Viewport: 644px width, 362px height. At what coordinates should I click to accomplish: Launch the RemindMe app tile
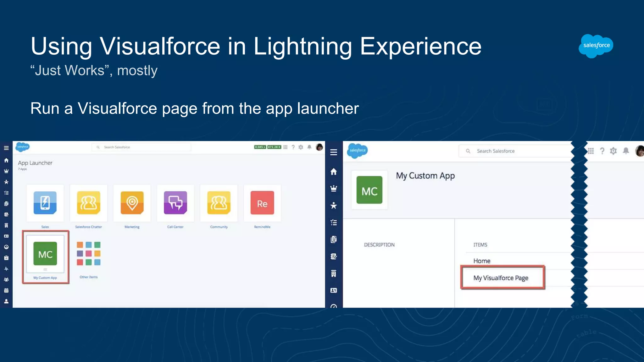point(262,203)
